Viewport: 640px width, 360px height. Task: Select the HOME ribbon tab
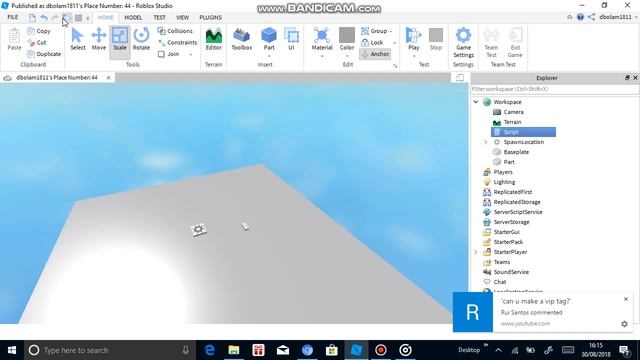105,18
